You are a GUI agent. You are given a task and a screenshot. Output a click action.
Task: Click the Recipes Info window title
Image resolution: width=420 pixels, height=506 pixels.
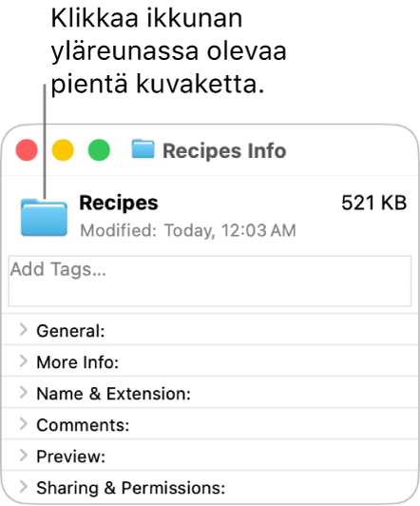pos(224,150)
